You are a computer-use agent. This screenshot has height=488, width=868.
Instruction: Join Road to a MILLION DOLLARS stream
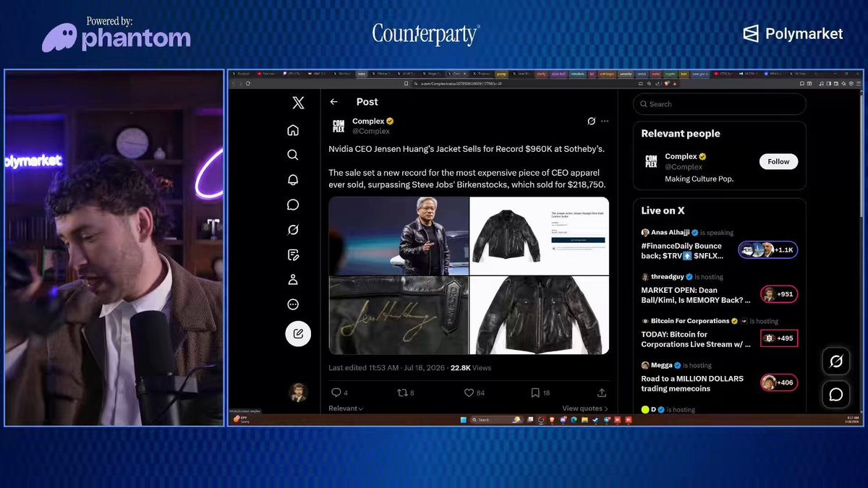click(x=720, y=379)
